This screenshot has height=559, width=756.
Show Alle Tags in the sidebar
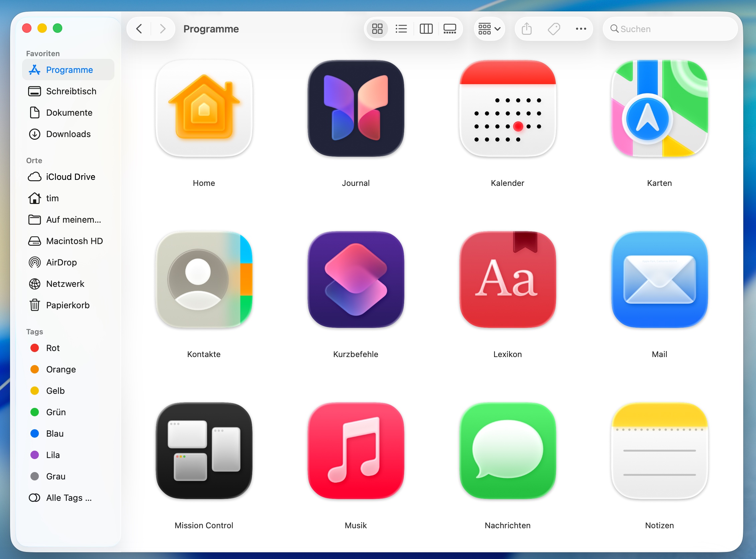coord(68,498)
